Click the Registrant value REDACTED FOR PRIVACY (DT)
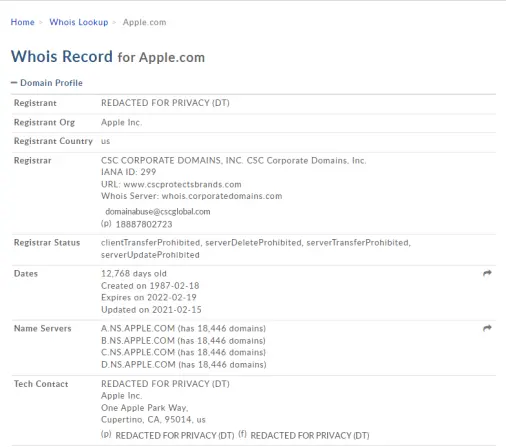Viewport: 506px width, 447px height. [x=165, y=103]
